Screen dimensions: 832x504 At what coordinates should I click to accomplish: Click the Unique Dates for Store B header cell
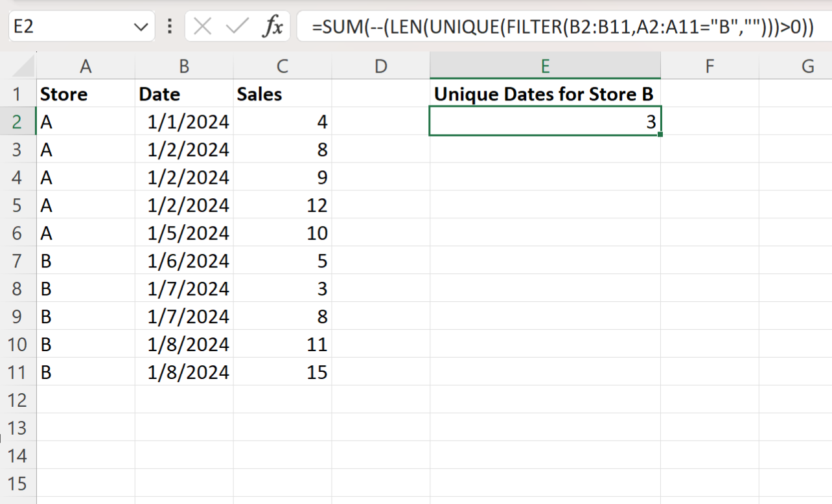545,94
